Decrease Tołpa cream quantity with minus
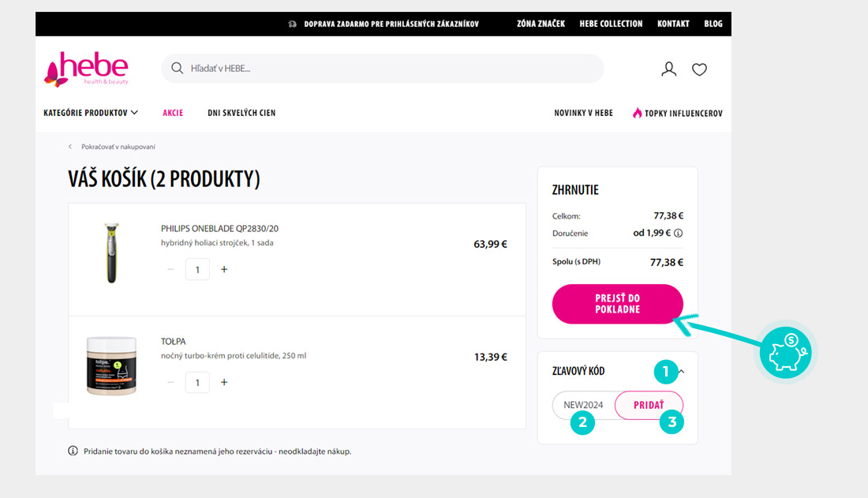This screenshot has width=868, height=498. click(x=170, y=382)
